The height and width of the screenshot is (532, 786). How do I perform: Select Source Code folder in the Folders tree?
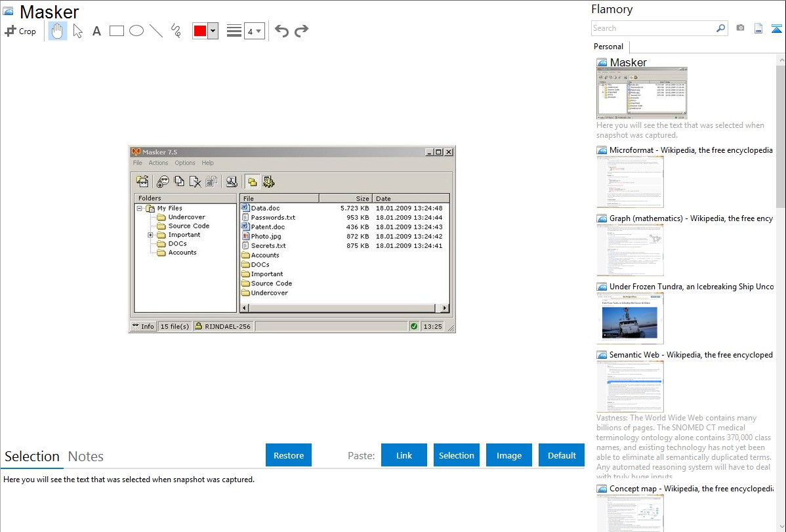pyautogui.click(x=188, y=226)
